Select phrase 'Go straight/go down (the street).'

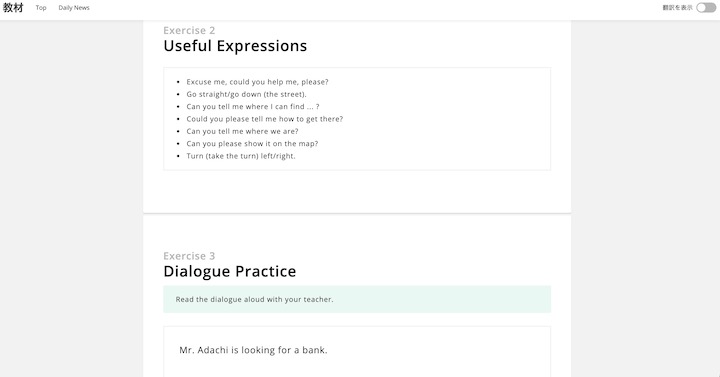tap(246, 94)
